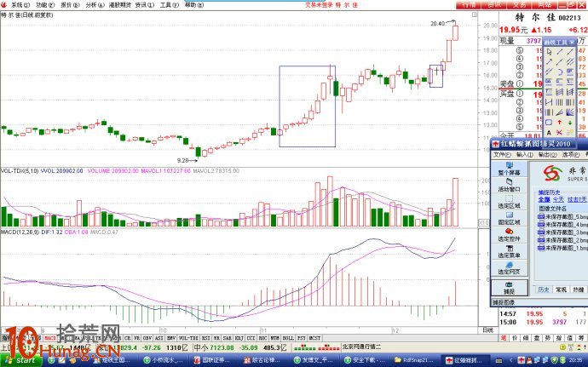Select the text annotation A tool

(x=549, y=133)
